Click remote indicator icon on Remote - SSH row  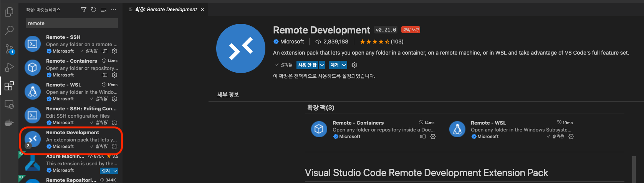point(104,51)
